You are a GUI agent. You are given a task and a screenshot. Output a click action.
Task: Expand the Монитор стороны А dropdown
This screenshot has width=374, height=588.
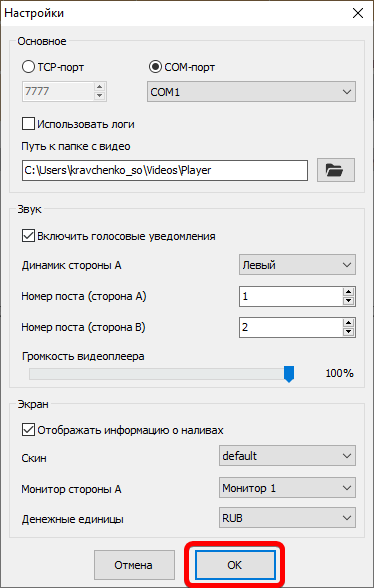pyautogui.click(x=287, y=488)
